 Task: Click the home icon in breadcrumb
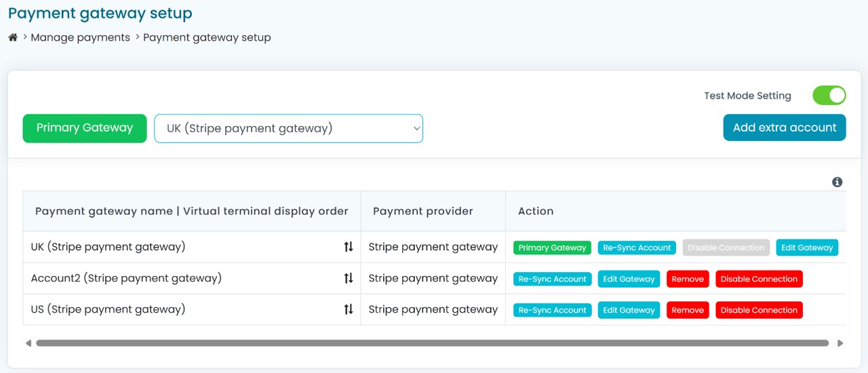pyautogui.click(x=13, y=37)
